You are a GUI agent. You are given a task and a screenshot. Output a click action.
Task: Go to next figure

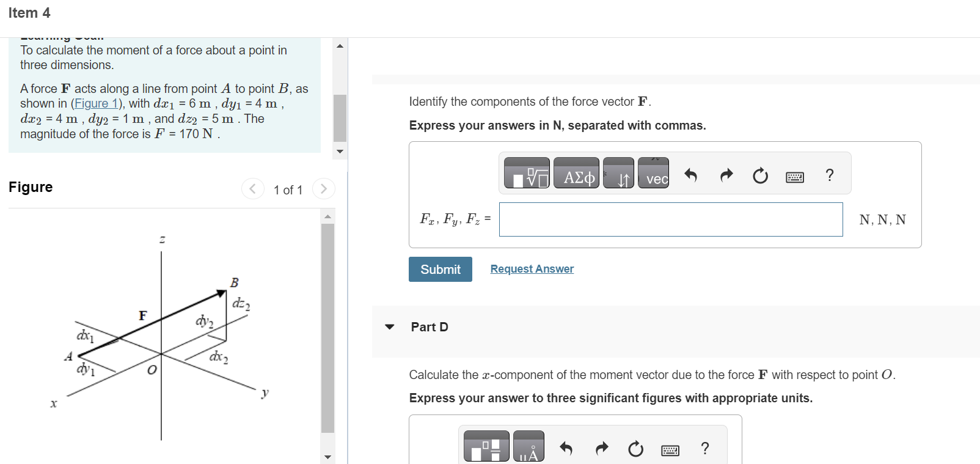coord(324,188)
